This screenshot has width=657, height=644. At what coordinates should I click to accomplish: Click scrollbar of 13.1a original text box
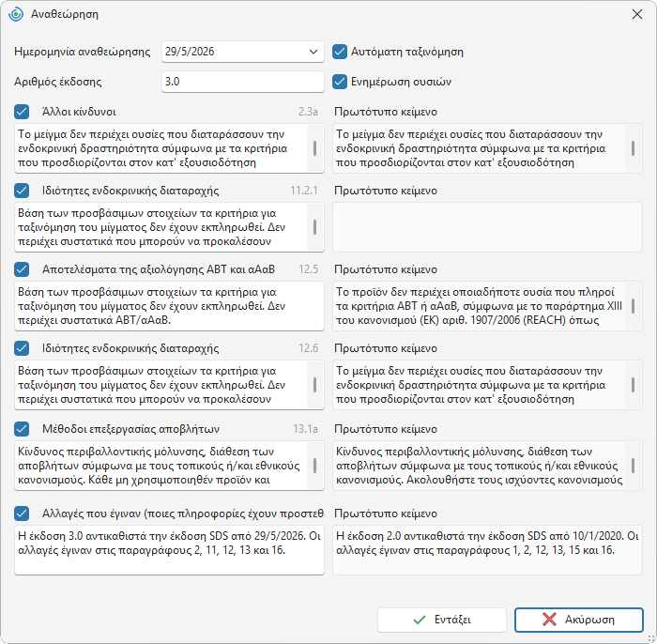pos(633,466)
